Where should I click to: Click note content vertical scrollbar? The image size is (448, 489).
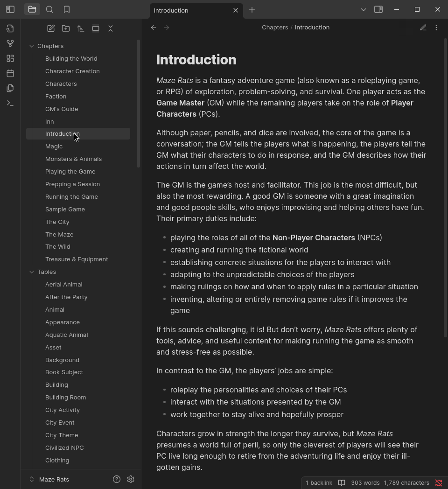tap(446, 188)
